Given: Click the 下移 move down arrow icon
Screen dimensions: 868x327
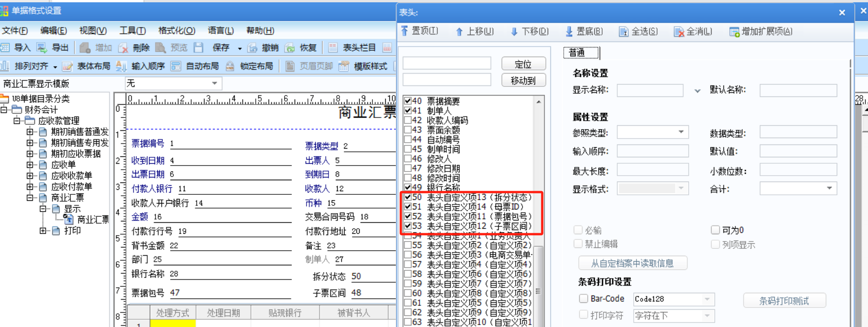Looking at the screenshot, I should 514,32.
